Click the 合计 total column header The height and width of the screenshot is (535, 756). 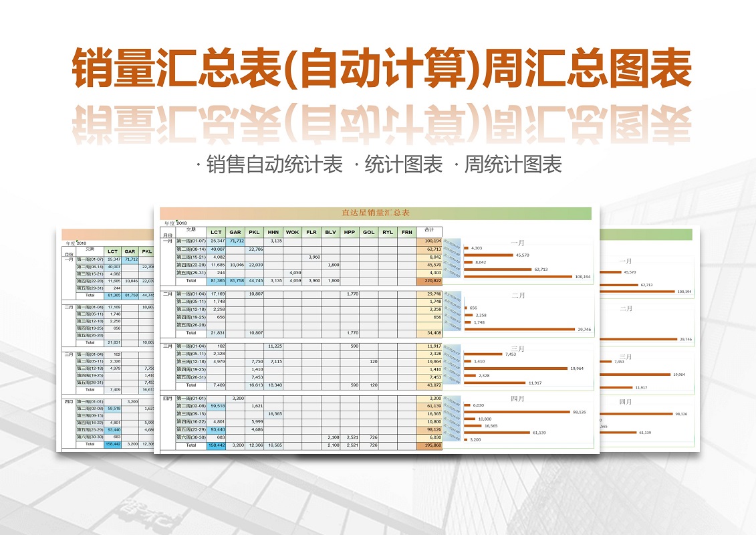coord(429,231)
